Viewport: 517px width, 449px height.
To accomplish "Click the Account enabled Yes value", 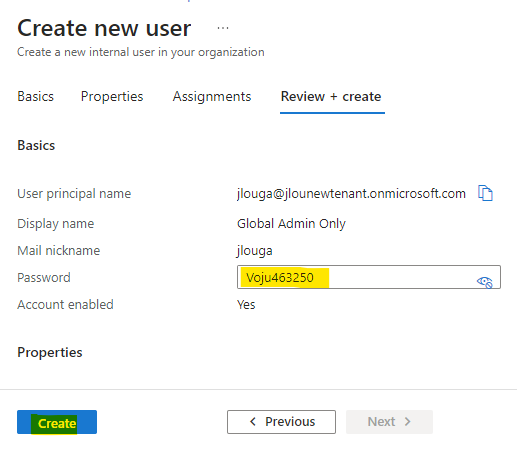I will [246, 304].
